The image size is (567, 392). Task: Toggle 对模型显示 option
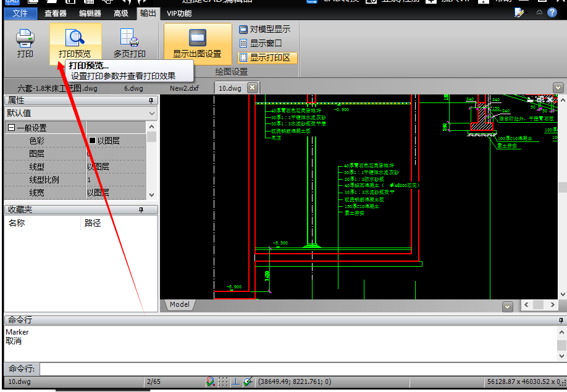tap(265, 29)
